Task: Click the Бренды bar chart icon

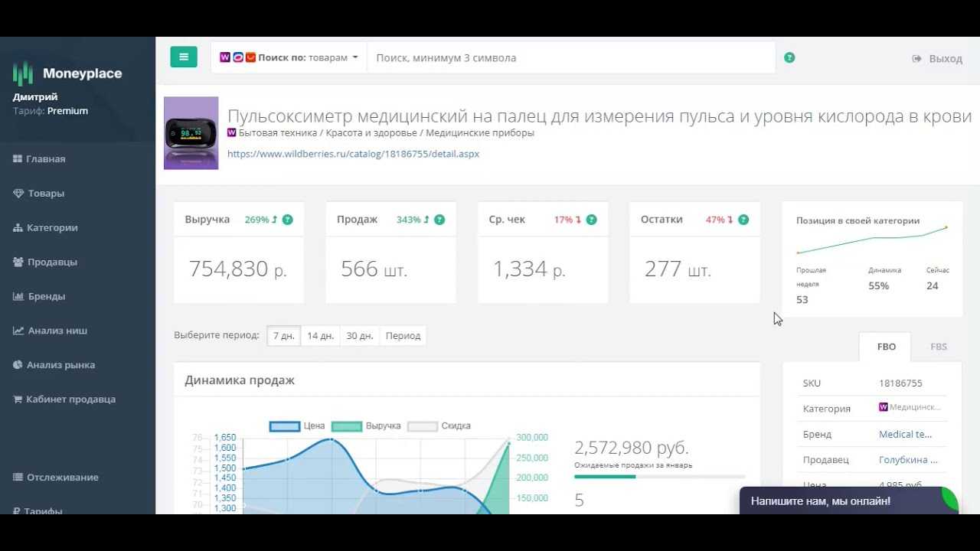Action: click(18, 296)
